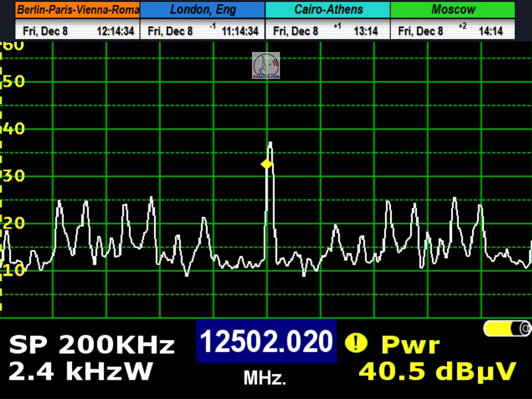Click the London time 11:14:34
This screenshot has height=399, width=532.
(240, 31)
